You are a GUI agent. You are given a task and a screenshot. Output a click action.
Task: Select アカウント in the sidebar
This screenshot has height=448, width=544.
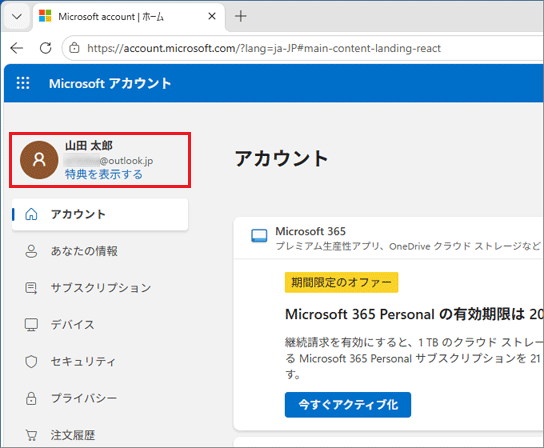100,214
